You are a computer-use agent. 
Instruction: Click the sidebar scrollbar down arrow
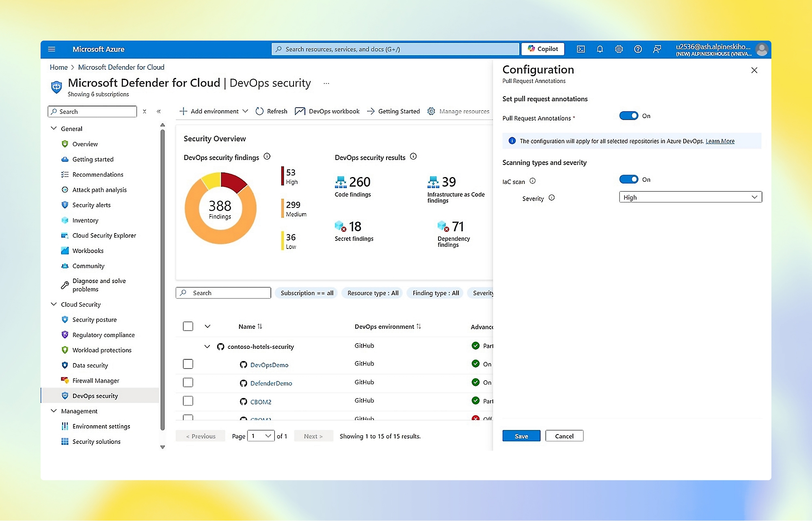pyautogui.click(x=162, y=447)
